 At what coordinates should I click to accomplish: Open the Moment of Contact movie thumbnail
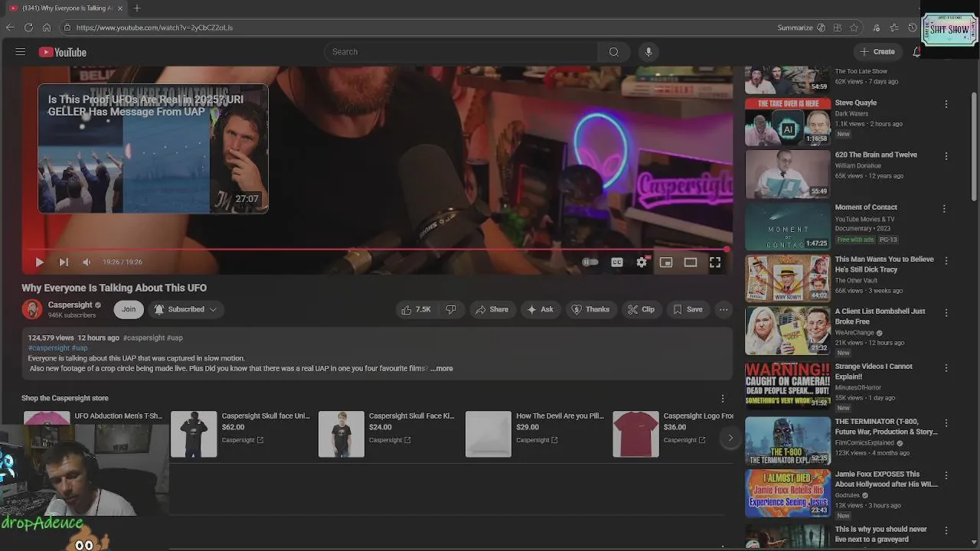tap(788, 227)
